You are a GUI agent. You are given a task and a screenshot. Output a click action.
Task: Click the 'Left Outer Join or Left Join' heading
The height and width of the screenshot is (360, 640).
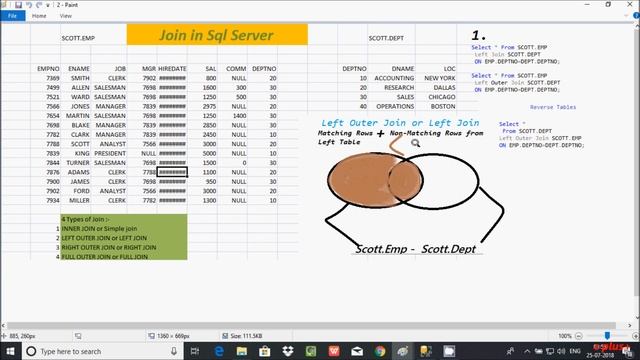[400, 123]
